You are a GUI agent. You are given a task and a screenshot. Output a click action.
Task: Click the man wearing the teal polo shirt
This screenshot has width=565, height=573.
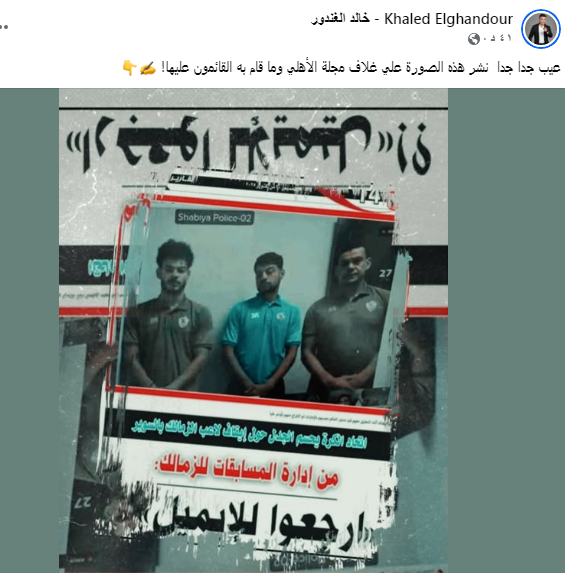point(261,323)
